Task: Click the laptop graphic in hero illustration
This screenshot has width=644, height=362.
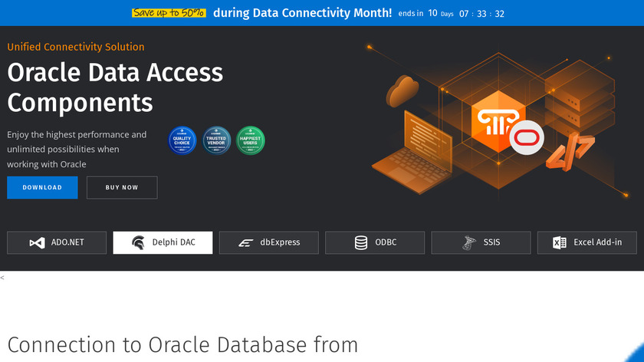Action: coord(412,152)
